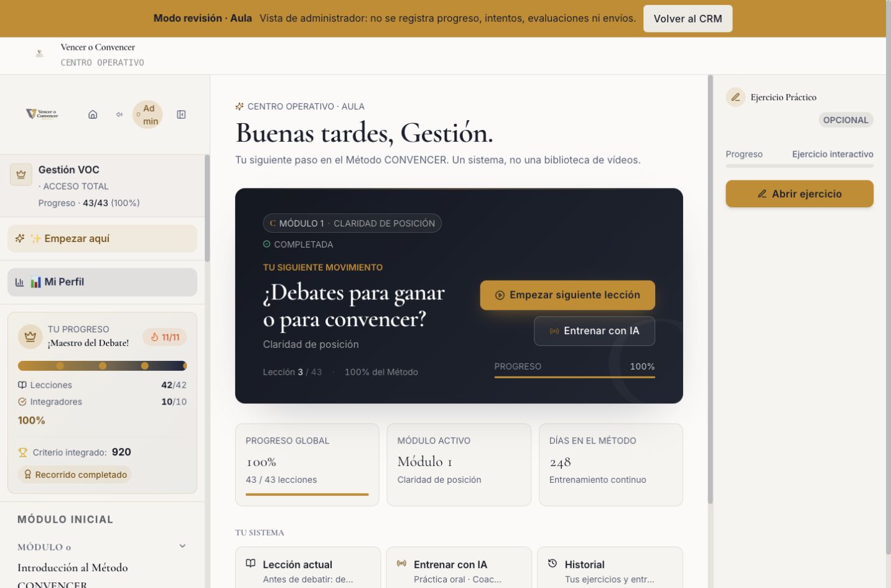Open the Introducción al Método CONVENCER module
This screenshot has width=891, height=588.
point(73,576)
